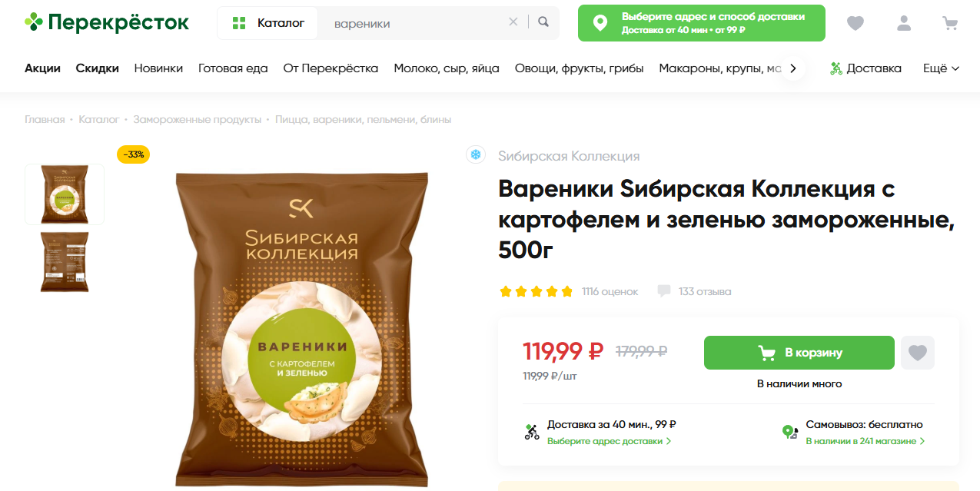Screen dimensions: 980x491
Task: Open the favorites heart icon in header
Action: coord(855,23)
